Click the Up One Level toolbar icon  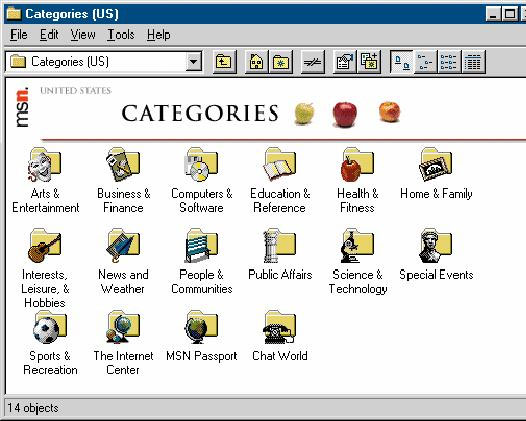pos(225,62)
